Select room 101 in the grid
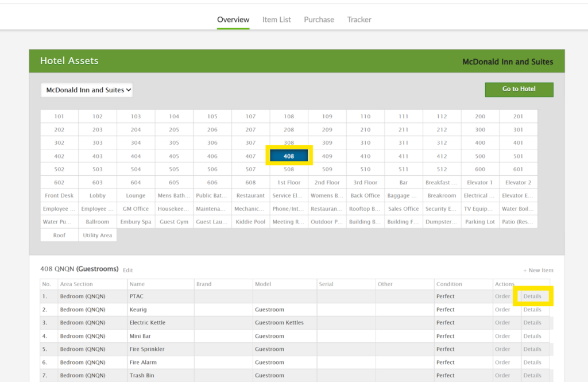Screen dimensions: 588x382 pos(59,117)
